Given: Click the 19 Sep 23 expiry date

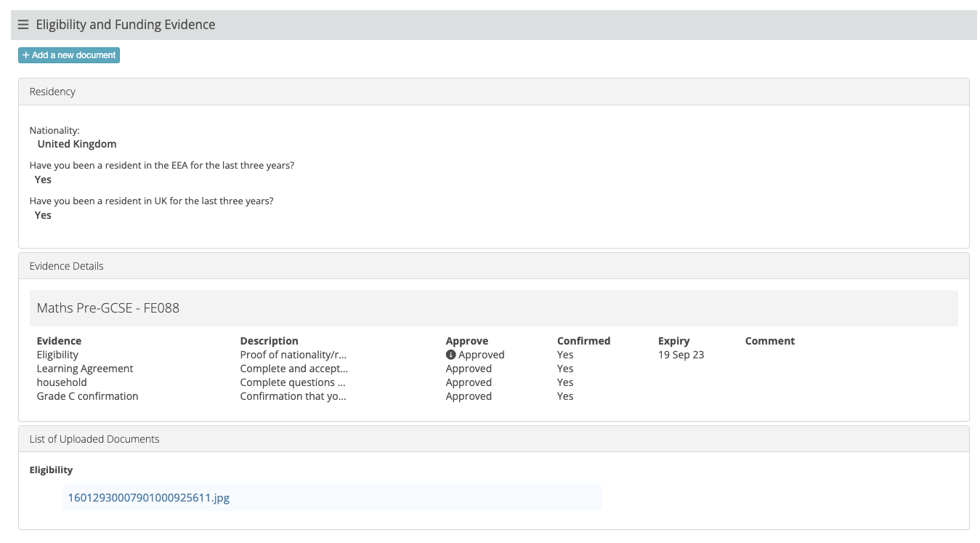Looking at the screenshot, I should pyautogui.click(x=681, y=355).
